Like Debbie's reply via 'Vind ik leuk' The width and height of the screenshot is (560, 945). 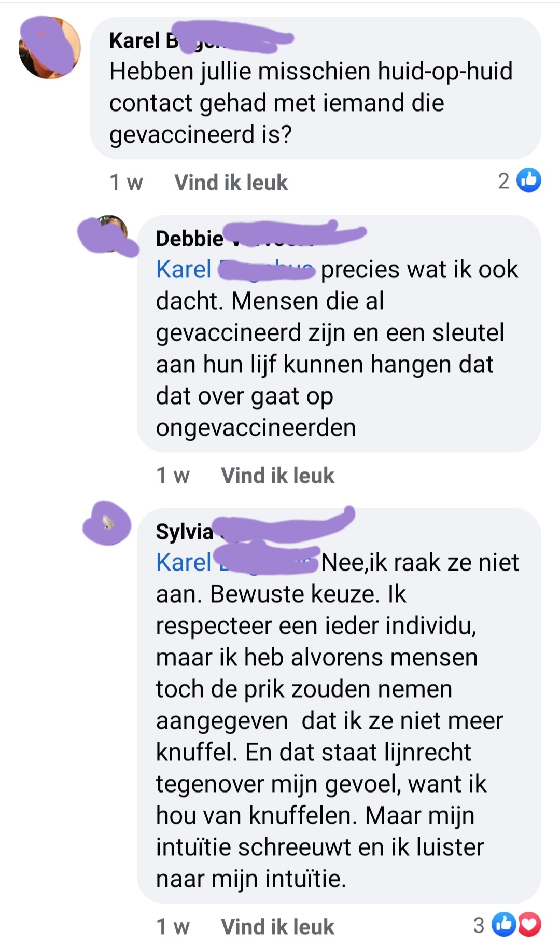pyautogui.click(x=277, y=476)
